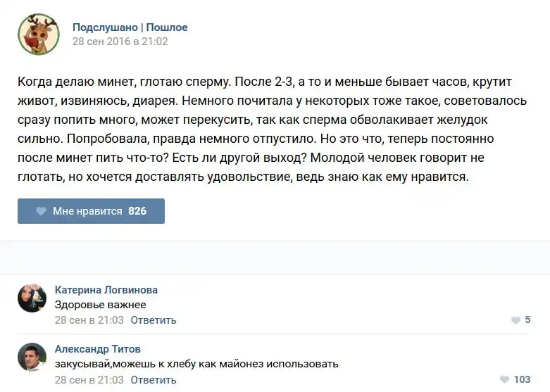Viewport: 550px width, 392px height.
Task: Click the 5 likes count on Катерина's comment
Action: coord(527,320)
